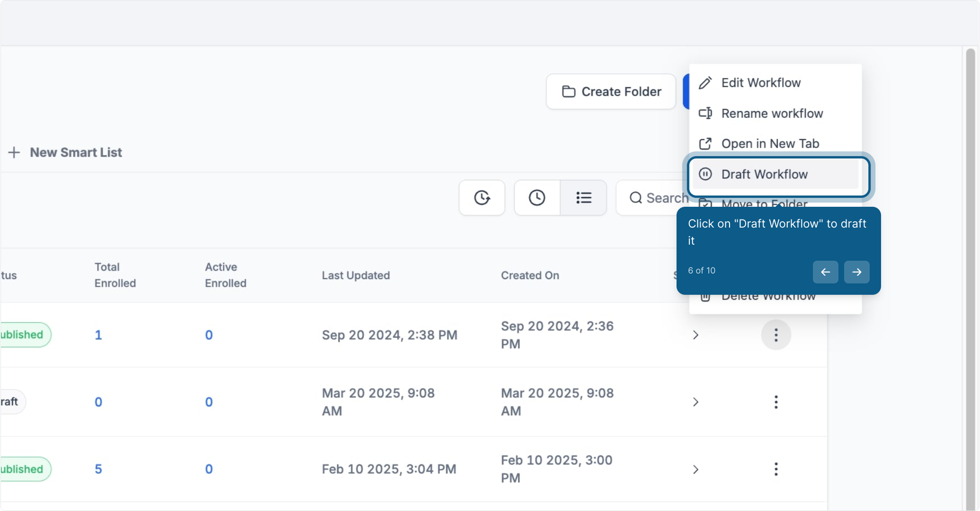
Task: Click Created On Feb 10 2025, 3:00 PM
Action: [x=557, y=469]
